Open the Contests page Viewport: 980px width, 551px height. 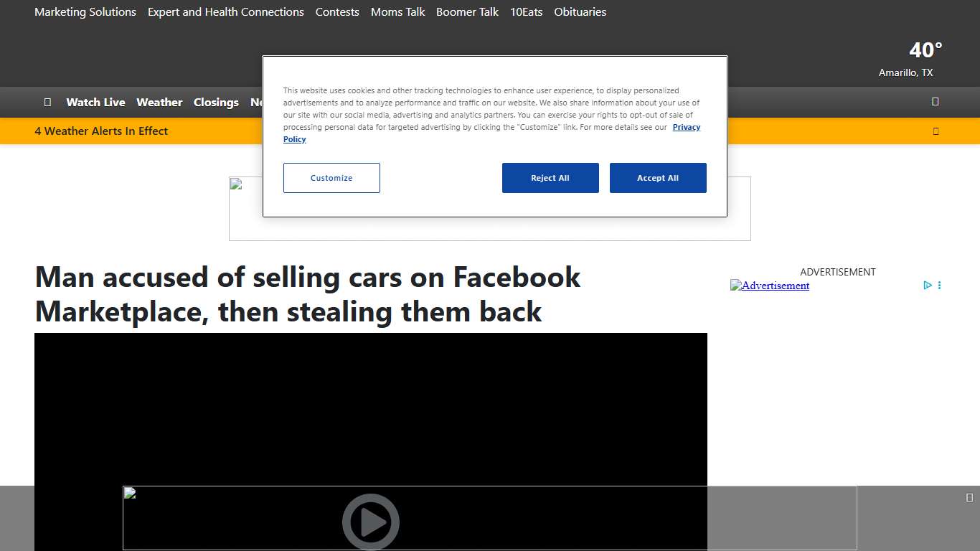pyautogui.click(x=337, y=11)
